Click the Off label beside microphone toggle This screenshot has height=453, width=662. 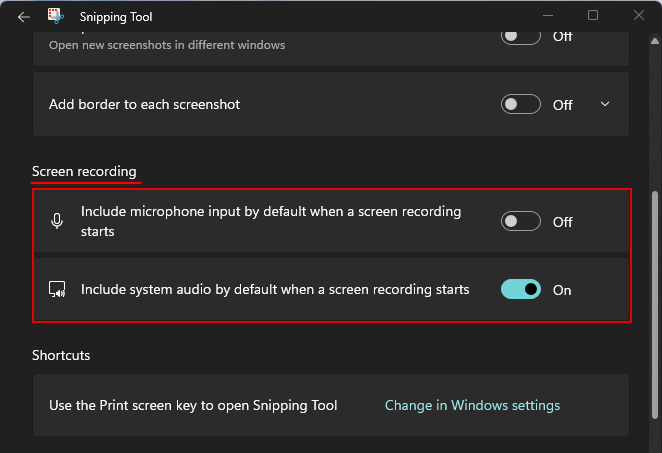coord(563,222)
